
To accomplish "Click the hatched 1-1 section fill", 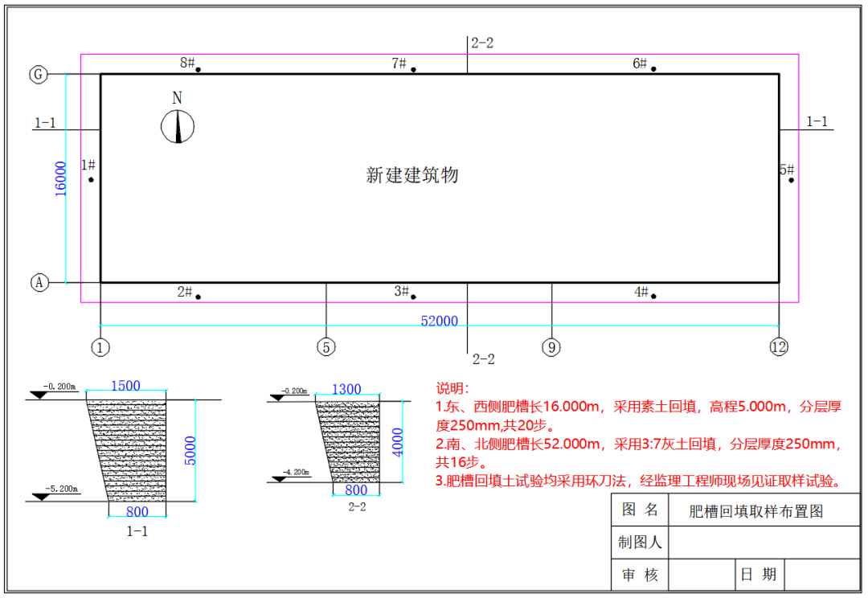I will [132, 449].
